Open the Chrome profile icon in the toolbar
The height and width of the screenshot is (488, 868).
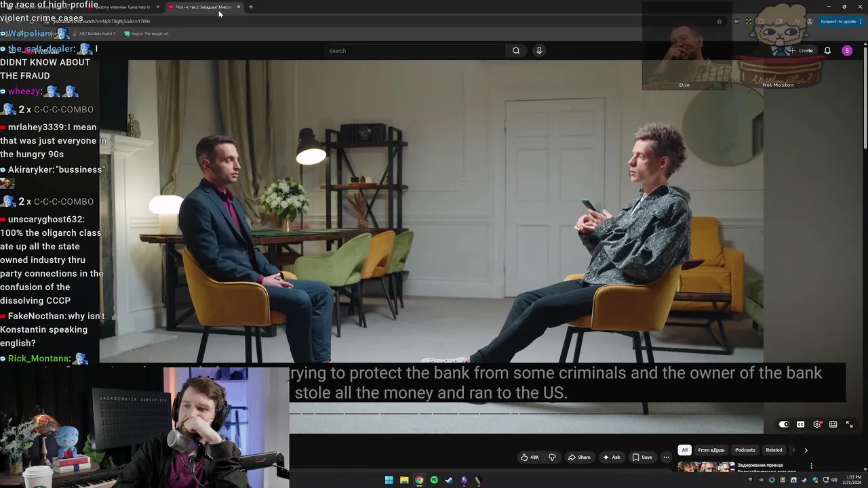tap(809, 21)
